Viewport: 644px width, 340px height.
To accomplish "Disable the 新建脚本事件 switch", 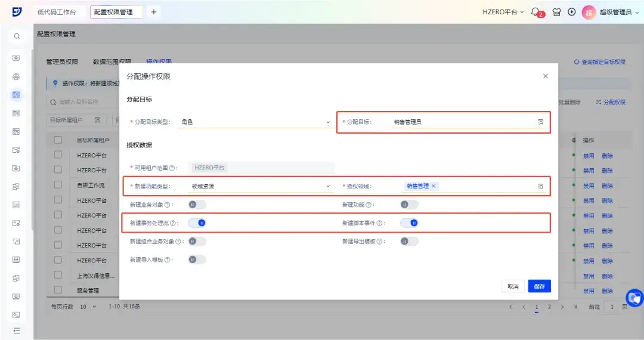I will 410,223.
